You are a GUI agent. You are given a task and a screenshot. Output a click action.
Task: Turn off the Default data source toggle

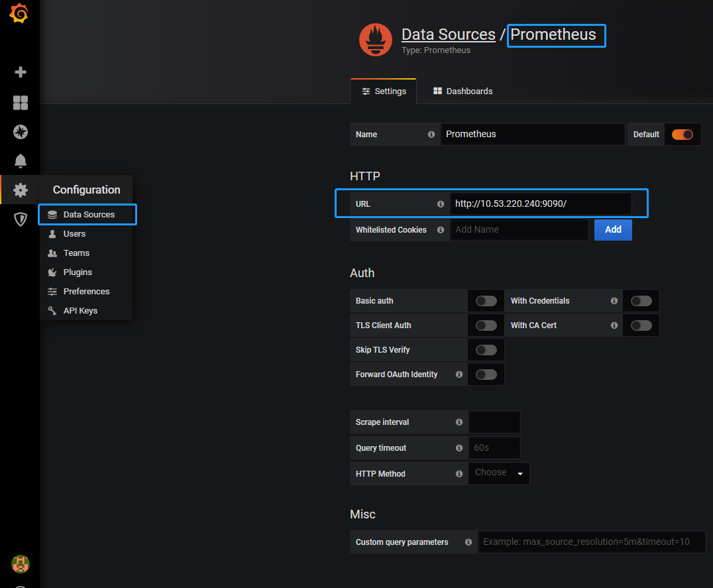[682, 135]
